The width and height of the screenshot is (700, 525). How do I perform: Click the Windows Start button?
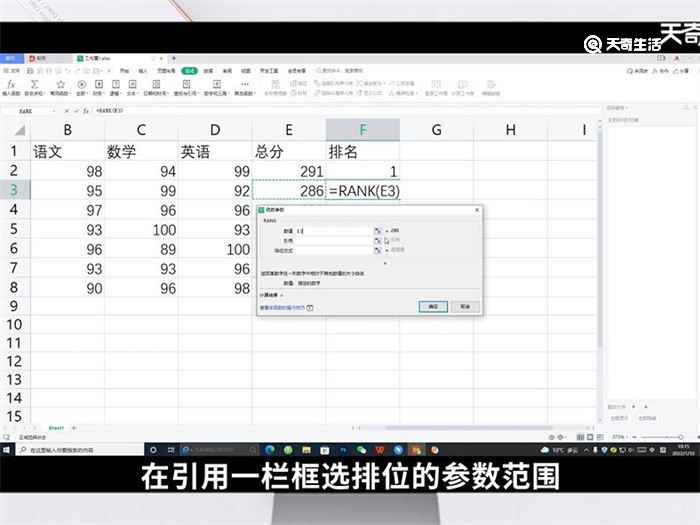[x=7, y=450]
